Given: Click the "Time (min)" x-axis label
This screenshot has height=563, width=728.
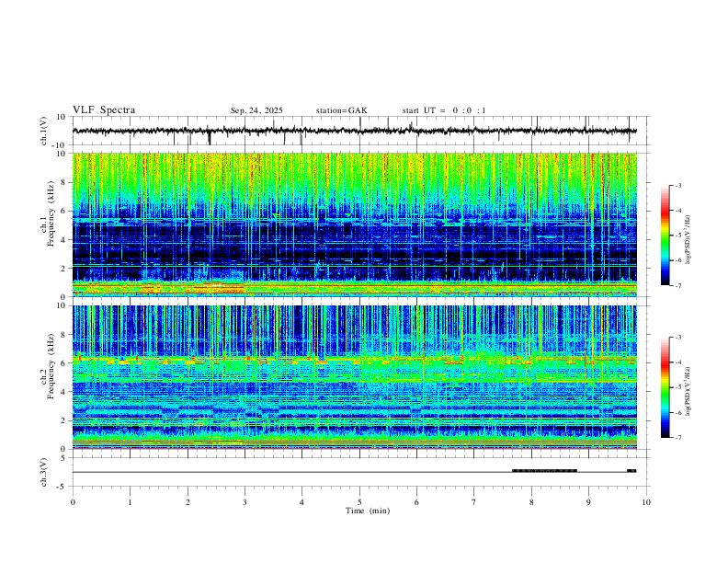Looking at the screenshot, I should [368, 511].
